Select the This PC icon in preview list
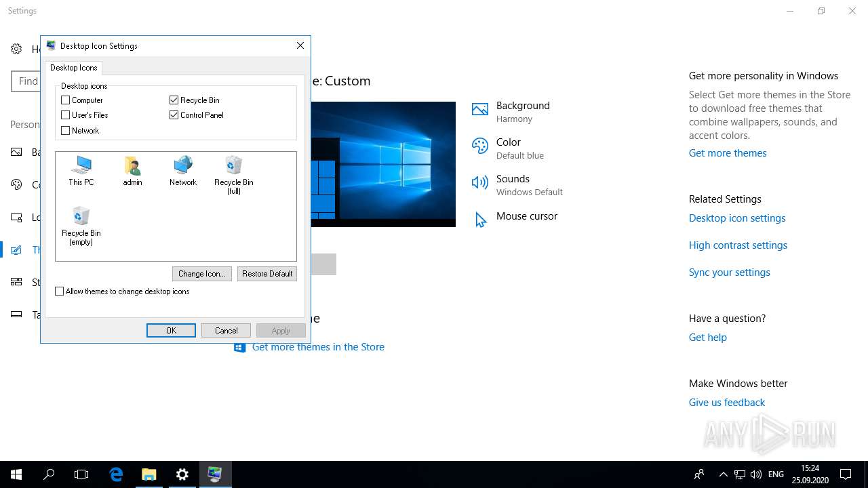The width and height of the screenshot is (868, 488). (81, 170)
